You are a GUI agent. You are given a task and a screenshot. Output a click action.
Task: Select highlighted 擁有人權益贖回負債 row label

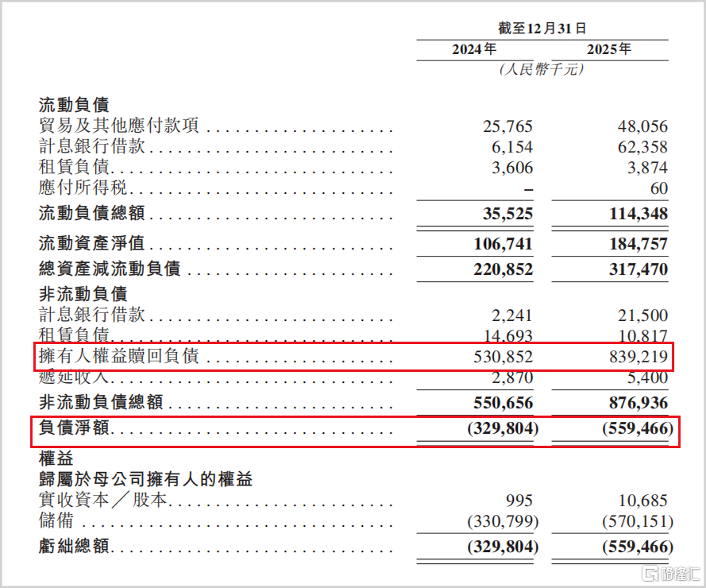[x=118, y=356]
